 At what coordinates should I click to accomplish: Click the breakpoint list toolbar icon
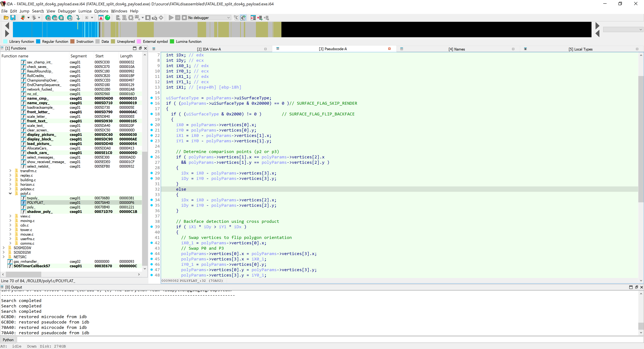253,17
